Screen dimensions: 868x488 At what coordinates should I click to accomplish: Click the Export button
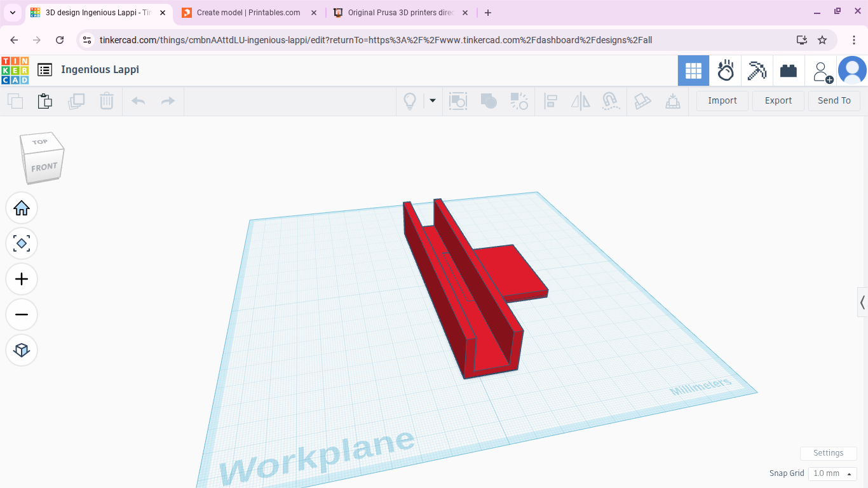(778, 100)
